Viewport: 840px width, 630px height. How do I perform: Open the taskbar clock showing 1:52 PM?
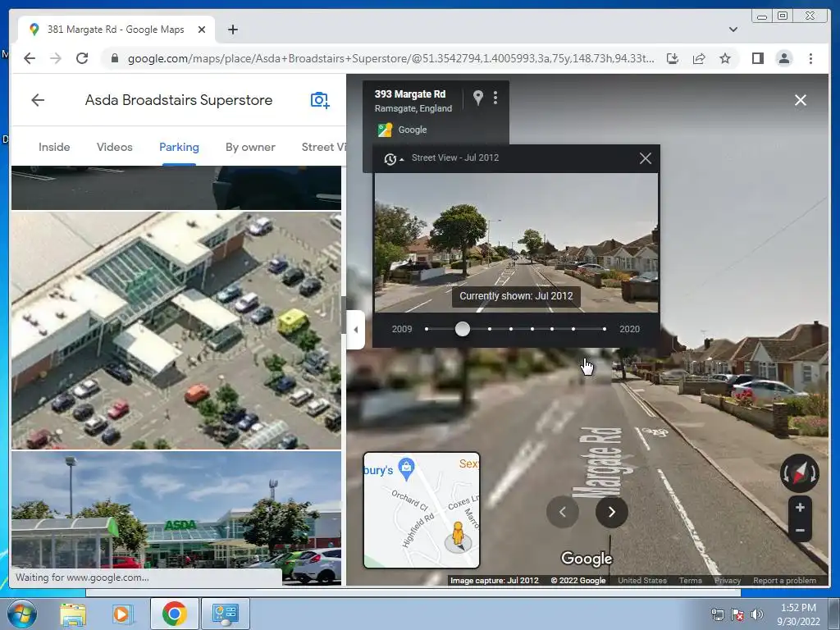tap(798, 614)
